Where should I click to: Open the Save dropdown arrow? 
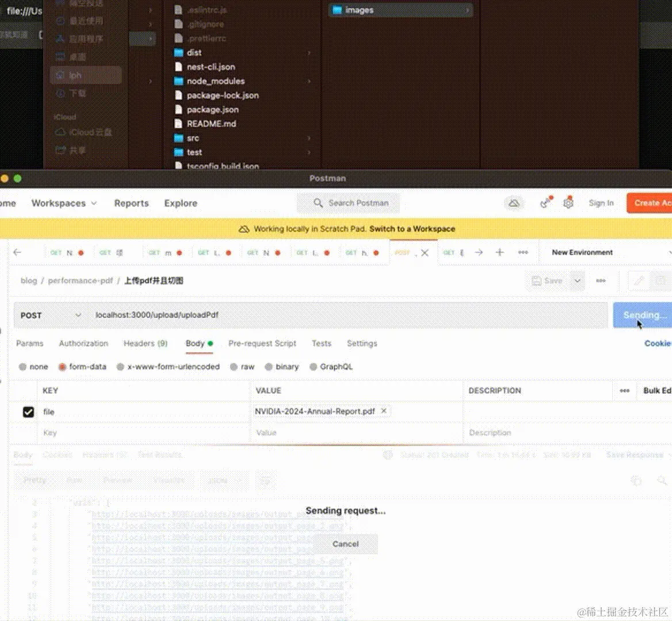(577, 281)
